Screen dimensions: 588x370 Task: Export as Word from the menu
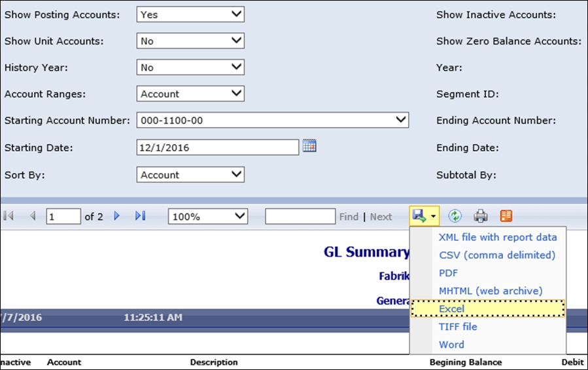tap(451, 344)
